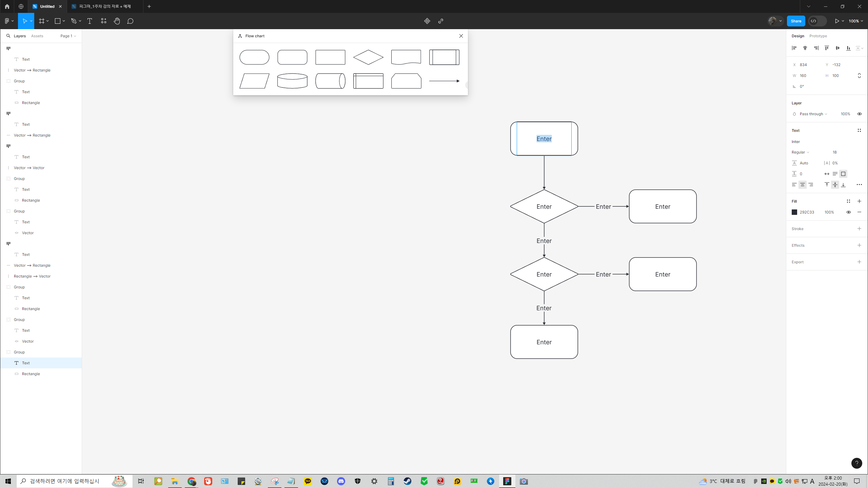Select fixed size text resizing
Viewport: 868px width, 488px height.
click(x=843, y=174)
